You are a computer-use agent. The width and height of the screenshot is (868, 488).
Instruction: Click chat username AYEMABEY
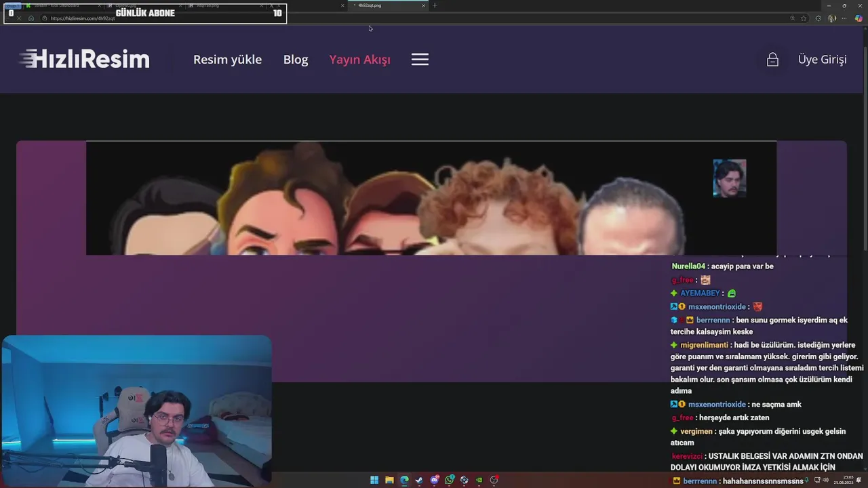[700, 293]
